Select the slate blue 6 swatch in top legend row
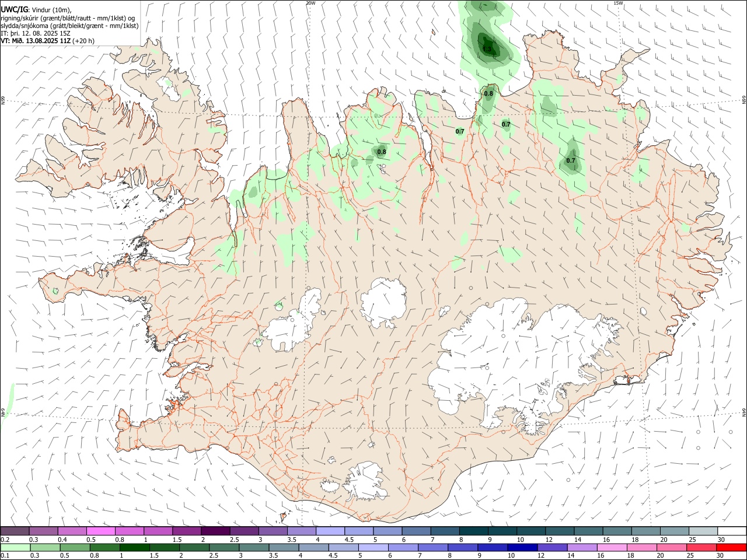 point(416,531)
